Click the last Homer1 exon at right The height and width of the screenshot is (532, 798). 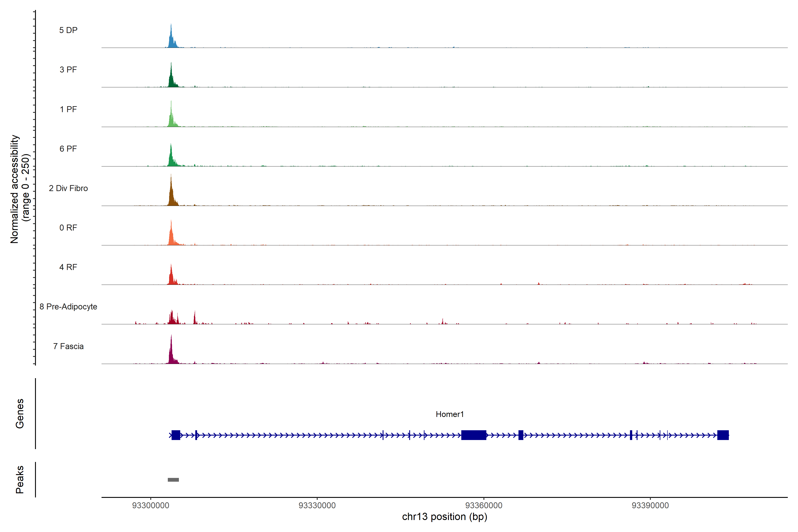click(723, 435)
